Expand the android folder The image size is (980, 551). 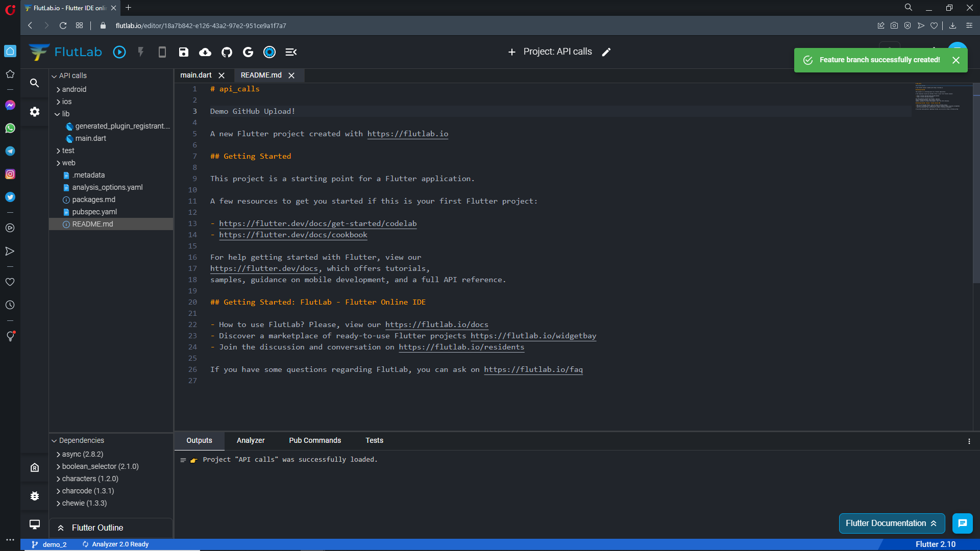(x=58, y=89)
